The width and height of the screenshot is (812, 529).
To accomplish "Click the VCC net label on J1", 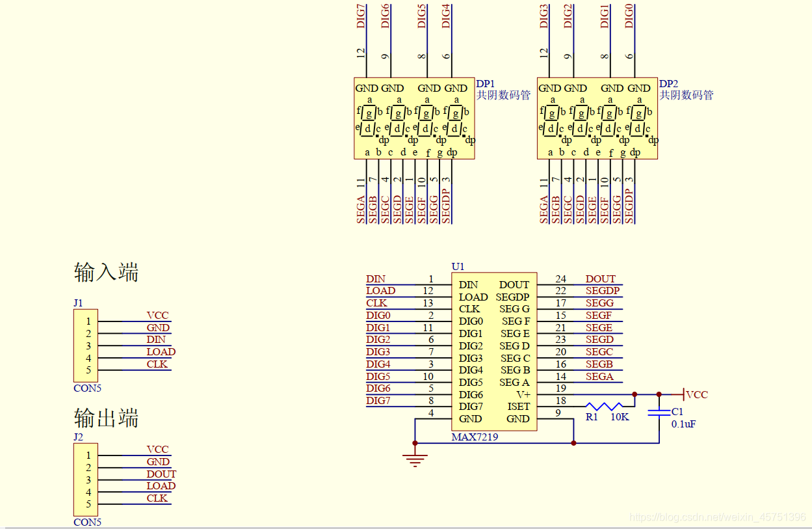I will pyautogui.click(x=157, y=316).
